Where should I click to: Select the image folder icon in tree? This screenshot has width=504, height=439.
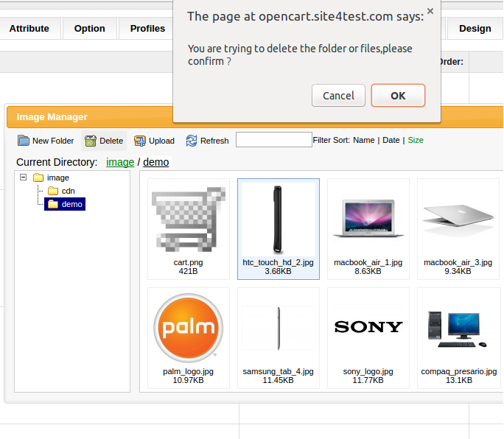38,178
